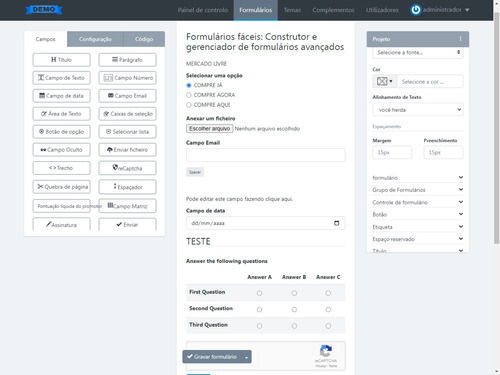Image resolution: width=500 pixels, height=375 pixels.
Task: Choose Answer C for Second Question
Action: pyautogui.click(x=328, y=309)
